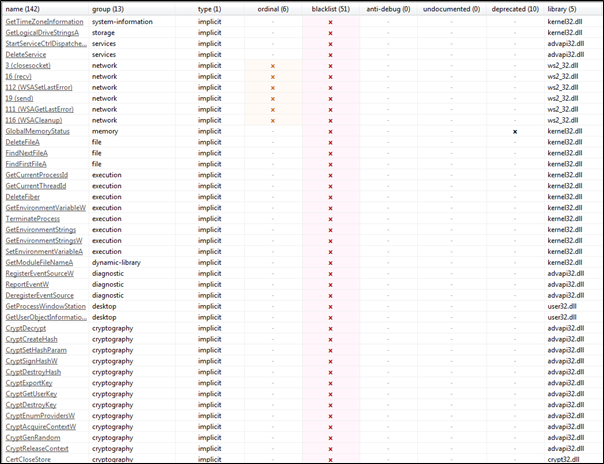Viewport: 604px width, 464px height.
Task: Open the GetTimeZoneInformation link
Action: pos(44,22)
